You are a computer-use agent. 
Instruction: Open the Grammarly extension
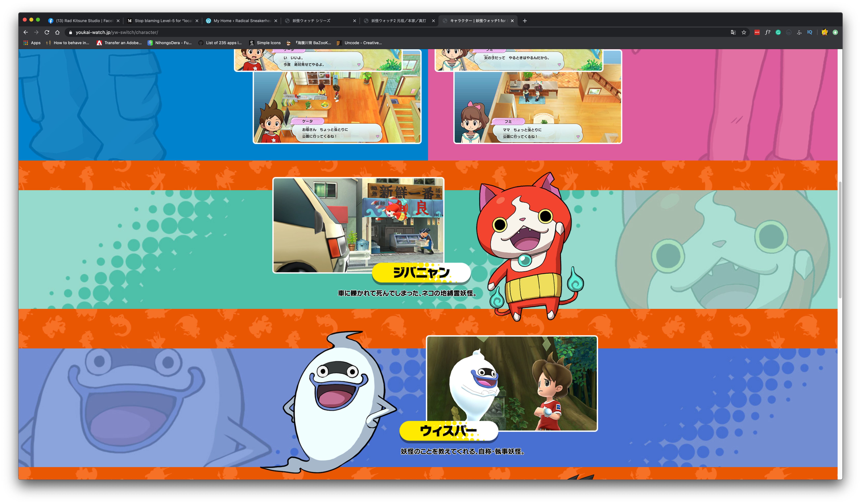(778, 32)
